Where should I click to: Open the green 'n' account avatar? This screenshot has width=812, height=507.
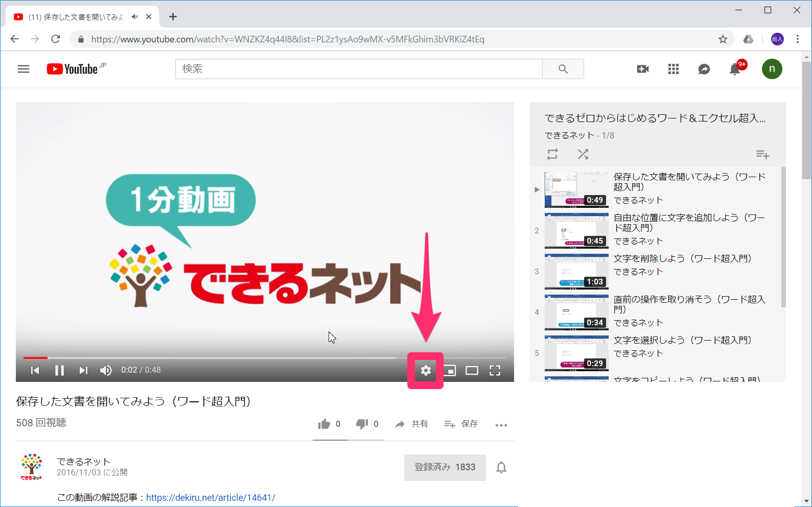pyautogui.click(x=772, y=69)
